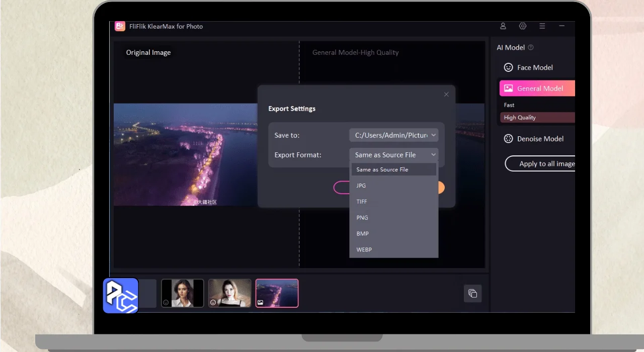Select the High Quality mode
This screenshot has height=352, width=644.
(520, 118)
